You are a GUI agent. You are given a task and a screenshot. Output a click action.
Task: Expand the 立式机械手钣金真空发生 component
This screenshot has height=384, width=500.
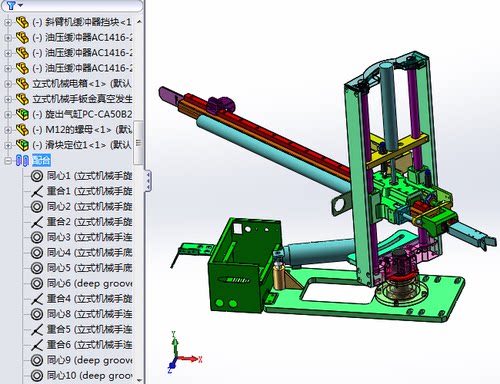point(7,99)
